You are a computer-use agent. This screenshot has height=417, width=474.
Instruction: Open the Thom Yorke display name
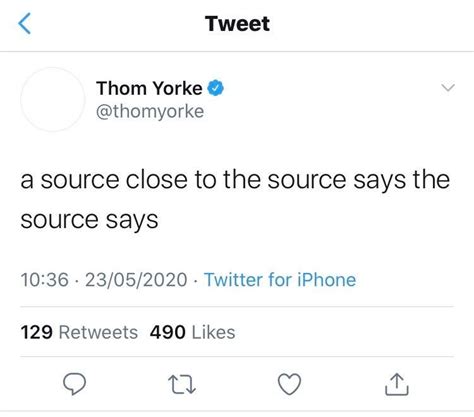coord(149,88)
